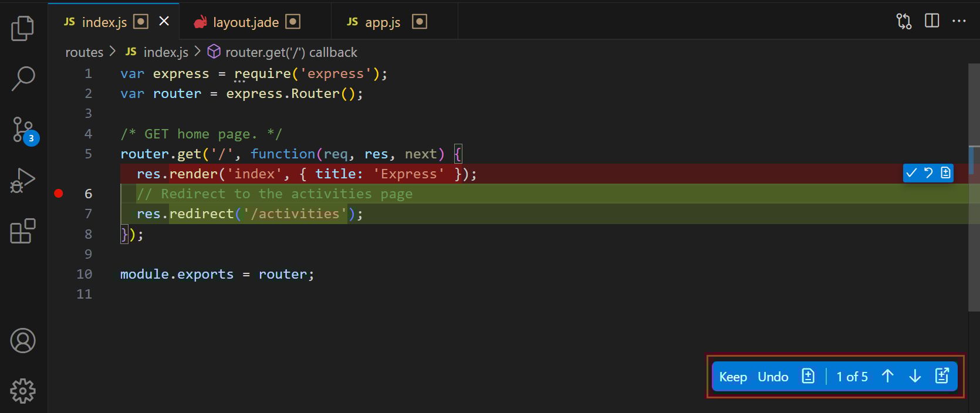The width and height of the screenshot is (980, 413).
Task: Open the Explorer view in activity bar
Action: click(23, 28)
